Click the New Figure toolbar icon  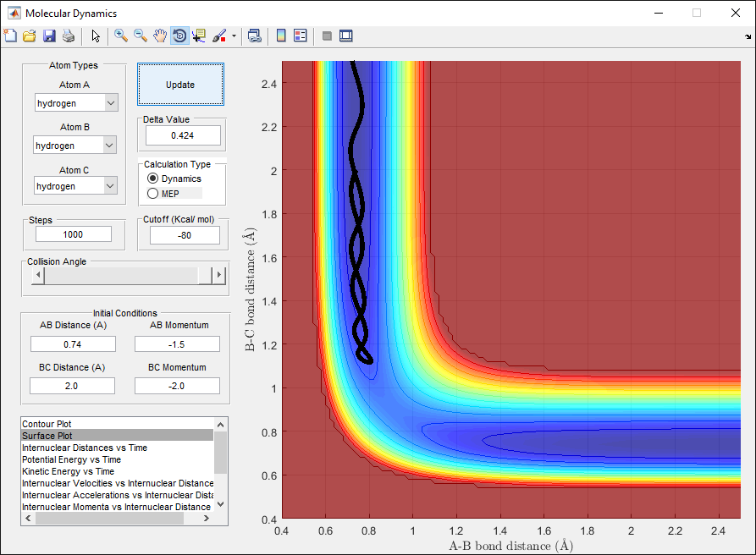click(x=10, y=36)
